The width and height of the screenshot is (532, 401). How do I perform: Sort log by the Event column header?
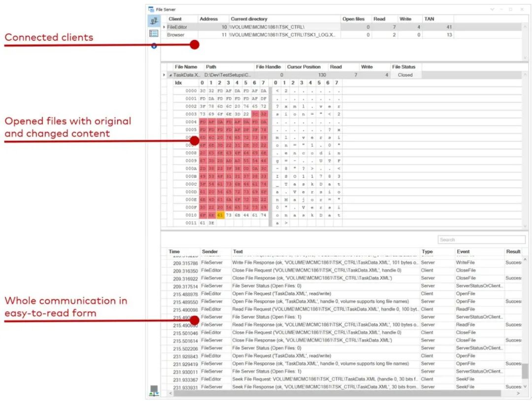point(463,251)
